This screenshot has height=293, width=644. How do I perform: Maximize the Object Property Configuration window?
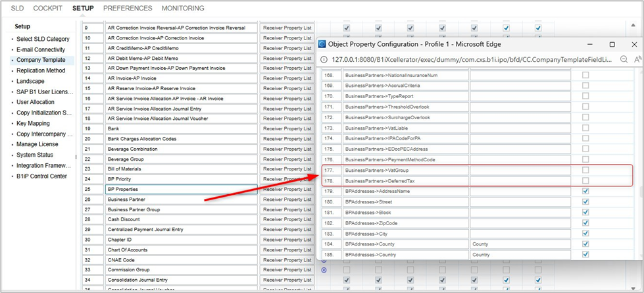[612, 45]
